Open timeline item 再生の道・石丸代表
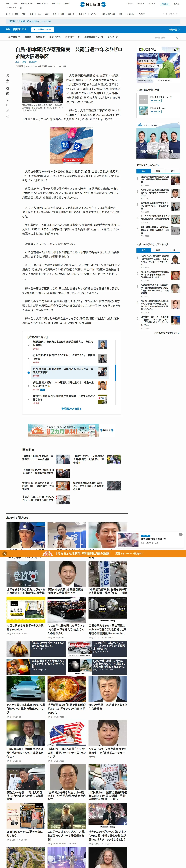 [x=64, y=357]
